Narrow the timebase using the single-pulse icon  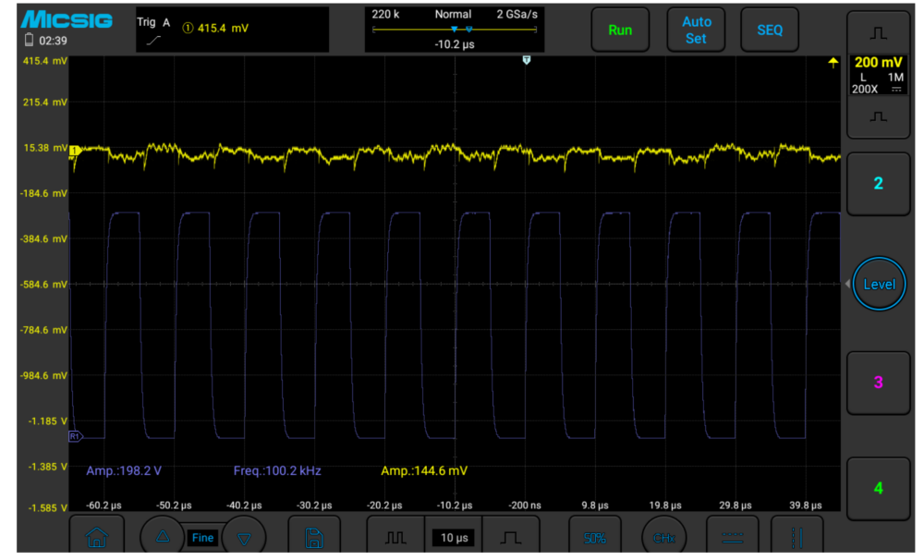[511, 537]
